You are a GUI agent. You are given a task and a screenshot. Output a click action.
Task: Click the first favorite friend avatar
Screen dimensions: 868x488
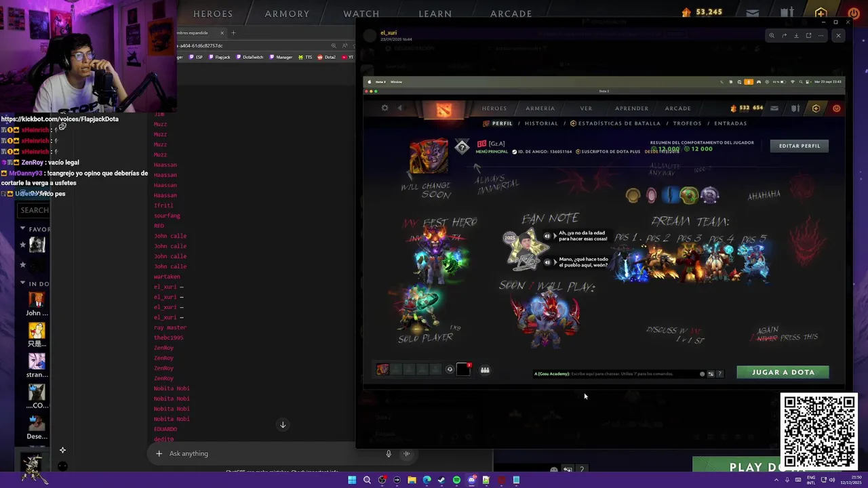tap(37, 244)
